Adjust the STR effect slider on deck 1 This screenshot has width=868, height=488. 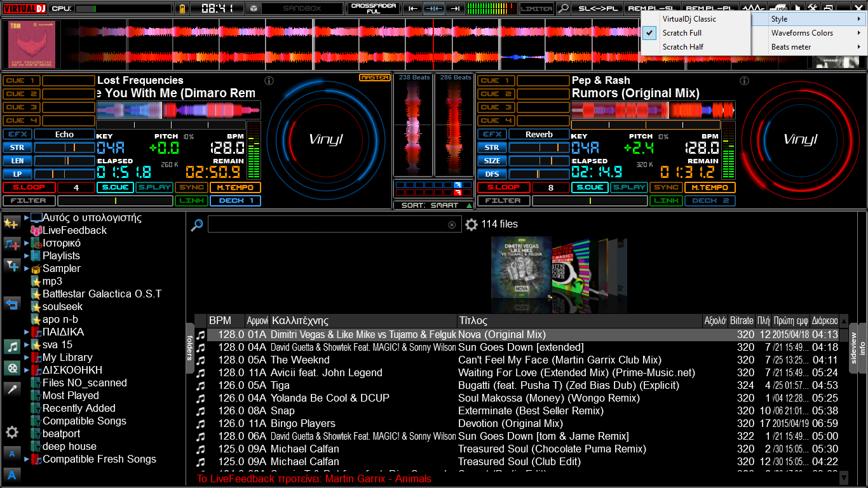(64, 147)
